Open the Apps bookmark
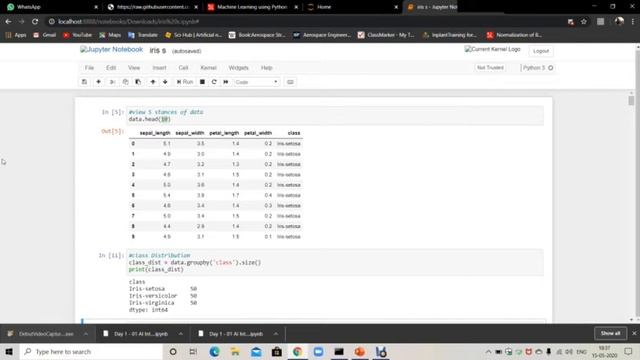 16,35
